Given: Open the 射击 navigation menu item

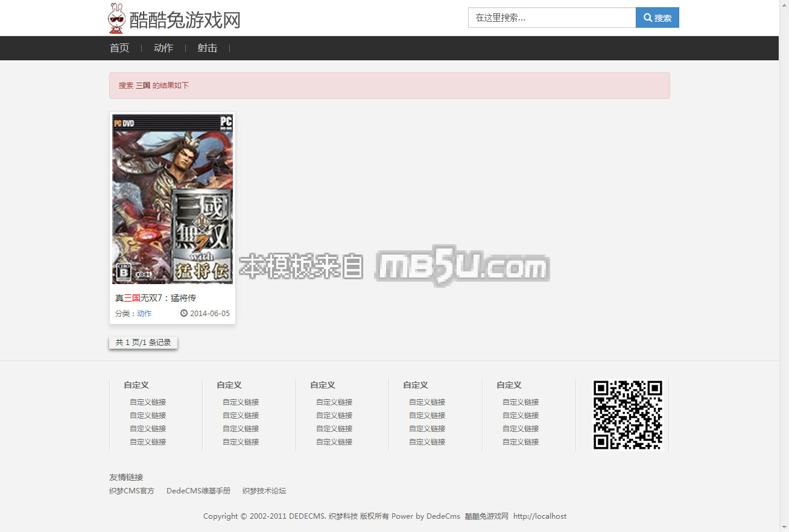Looking at the screenshot, I should [208, 48].
